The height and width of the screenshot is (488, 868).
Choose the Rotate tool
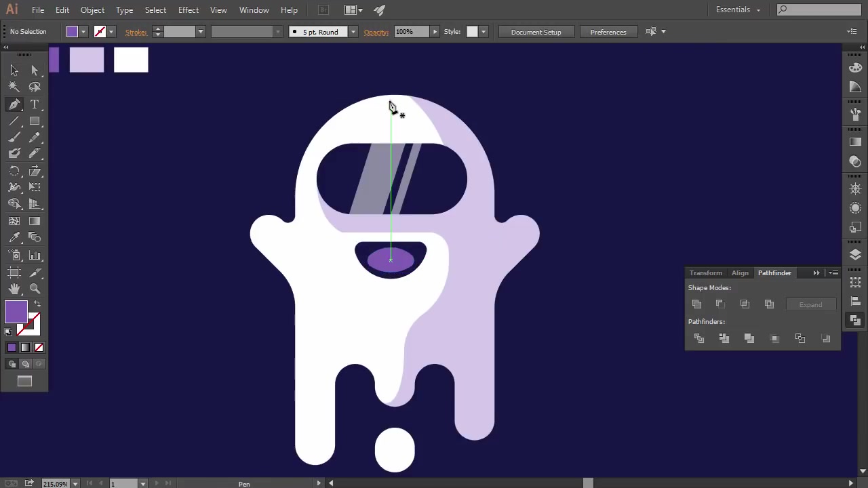click(14, 171)
